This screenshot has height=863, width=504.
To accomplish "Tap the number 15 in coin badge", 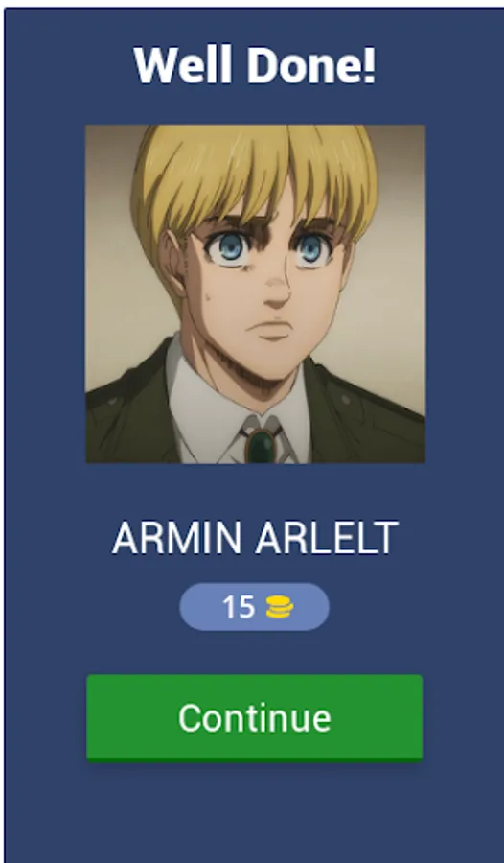I will pos(239,608).
